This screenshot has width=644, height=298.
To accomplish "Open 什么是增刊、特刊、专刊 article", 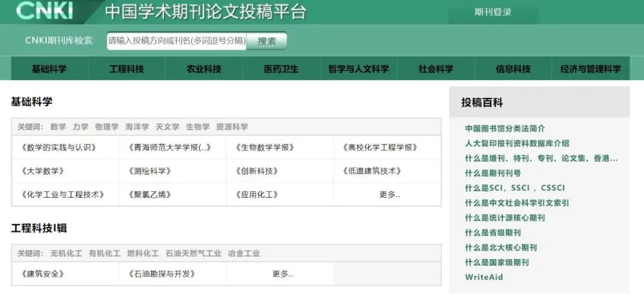I will point(541,158).
